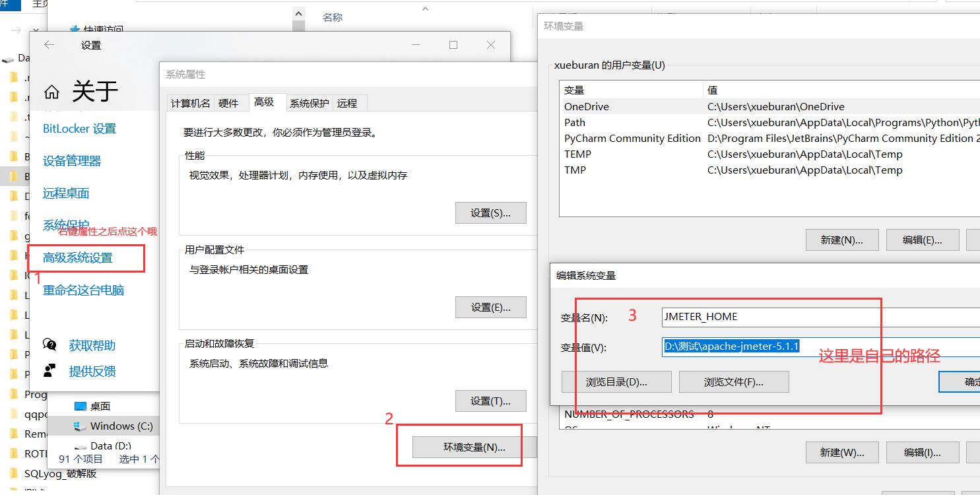Click the 变量 column header

point(632,90)
